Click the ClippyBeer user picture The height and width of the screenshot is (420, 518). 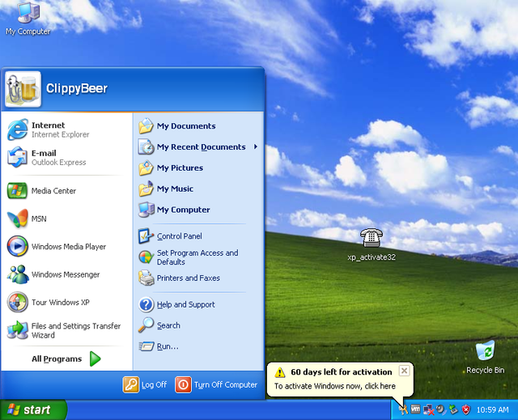pyautogui.click(x=23, y=89)
